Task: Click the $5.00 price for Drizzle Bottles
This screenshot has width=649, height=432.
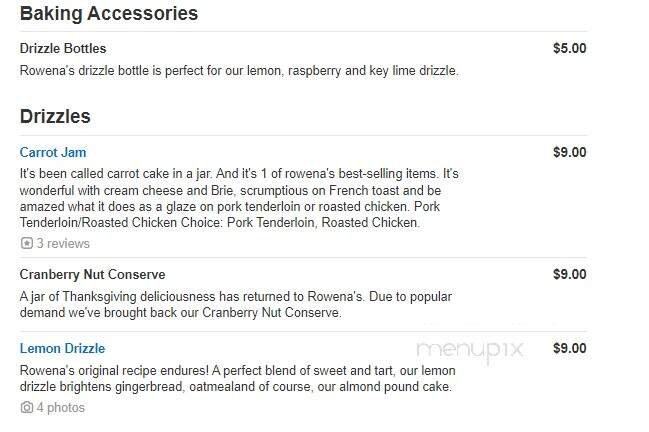Action: tap(569, 48)
